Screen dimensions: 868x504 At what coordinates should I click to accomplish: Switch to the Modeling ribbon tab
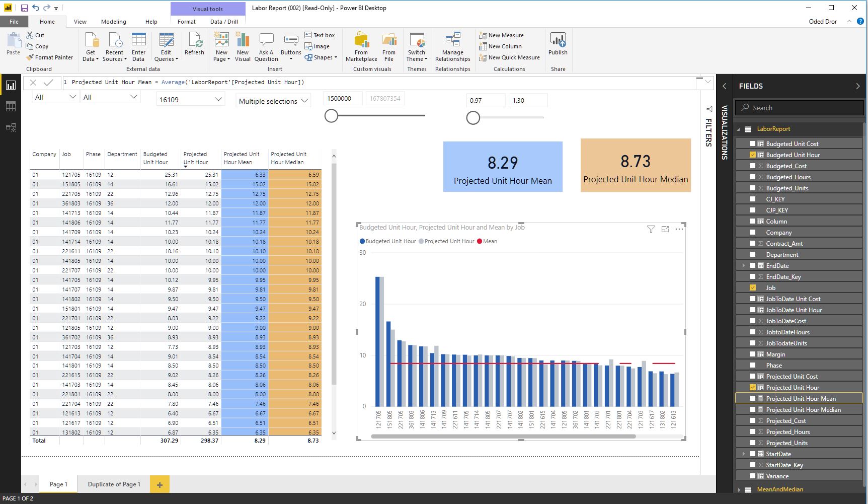[113, 22]
